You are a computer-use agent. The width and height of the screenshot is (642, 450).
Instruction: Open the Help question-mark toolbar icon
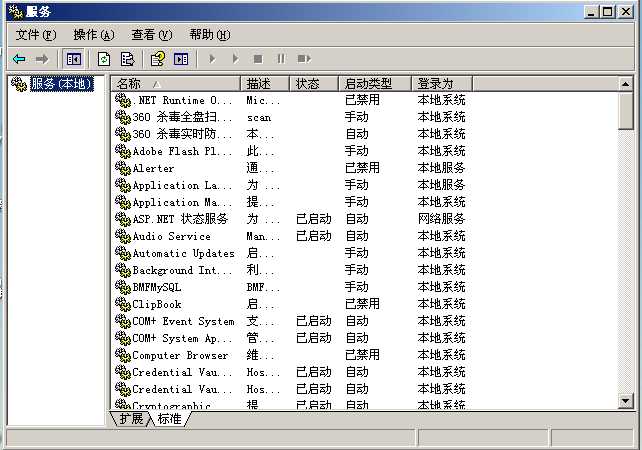click(158, 59)
